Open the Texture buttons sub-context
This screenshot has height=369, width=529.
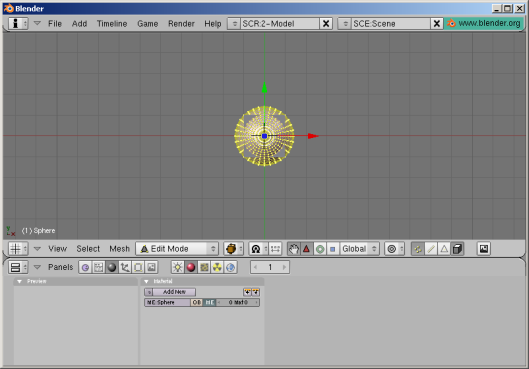coord(204,267)
